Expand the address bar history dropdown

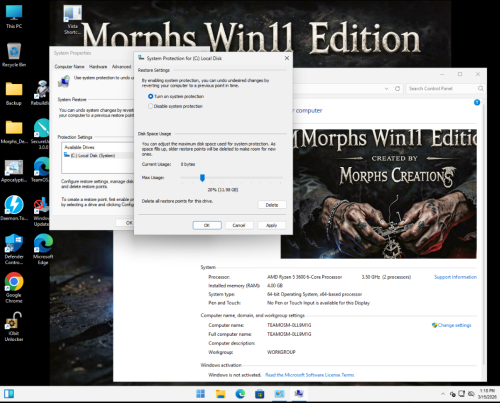(x=386, y=89)
